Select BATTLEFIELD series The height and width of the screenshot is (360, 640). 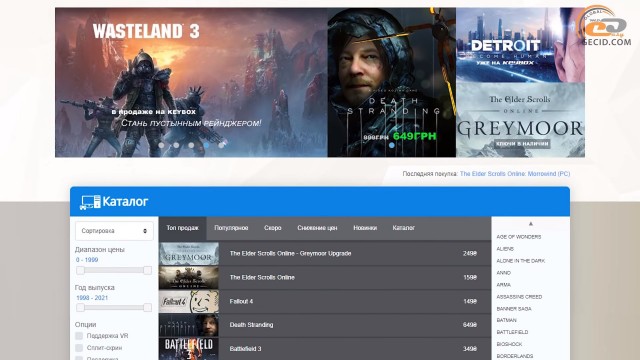[512, 332]
